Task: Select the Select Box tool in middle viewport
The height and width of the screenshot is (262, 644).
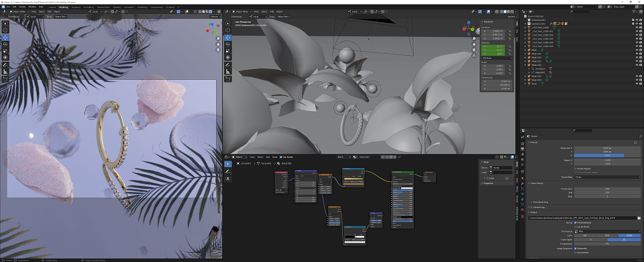Action: 227,24
